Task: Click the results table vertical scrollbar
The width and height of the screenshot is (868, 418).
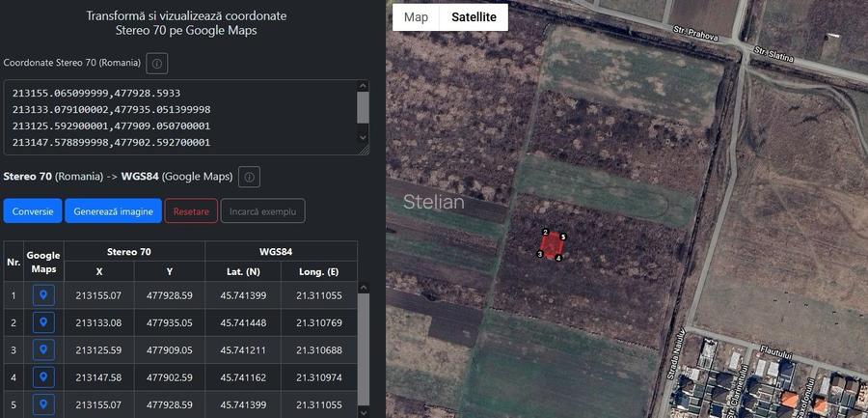Action: pyautogui.click(x=363, y=348)
